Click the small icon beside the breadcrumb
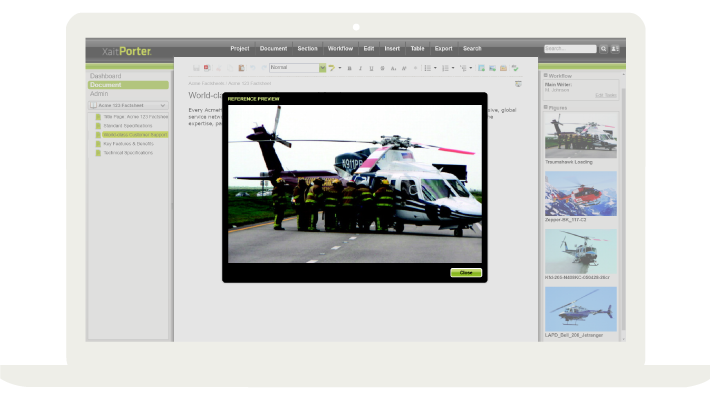 pos(518,84)
